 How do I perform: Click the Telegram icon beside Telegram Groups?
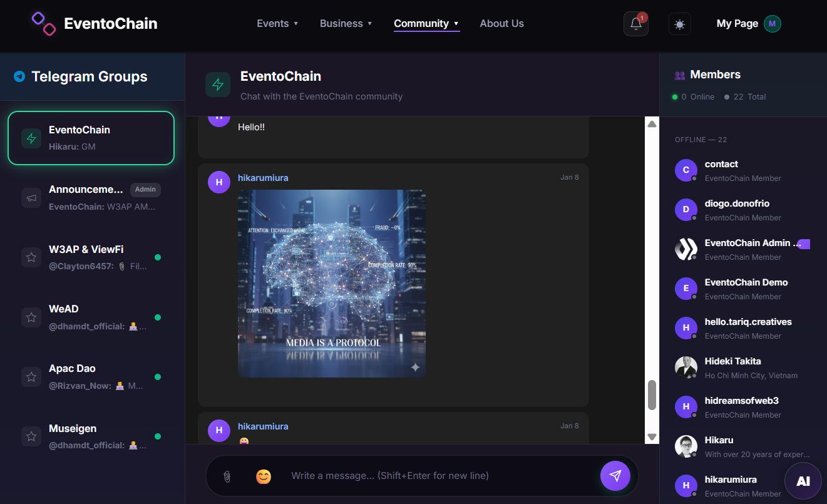(19, 76)
